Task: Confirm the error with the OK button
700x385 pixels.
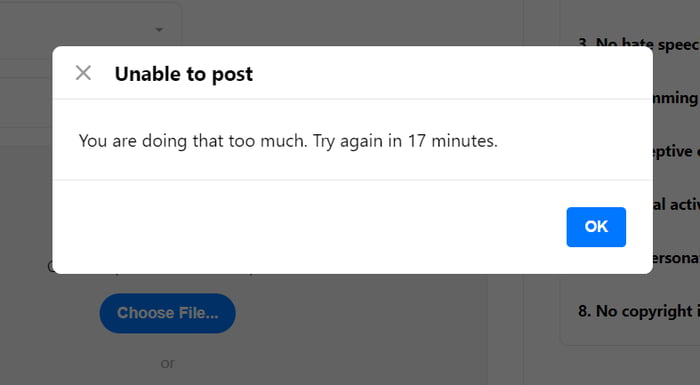Action: [596, 227]
